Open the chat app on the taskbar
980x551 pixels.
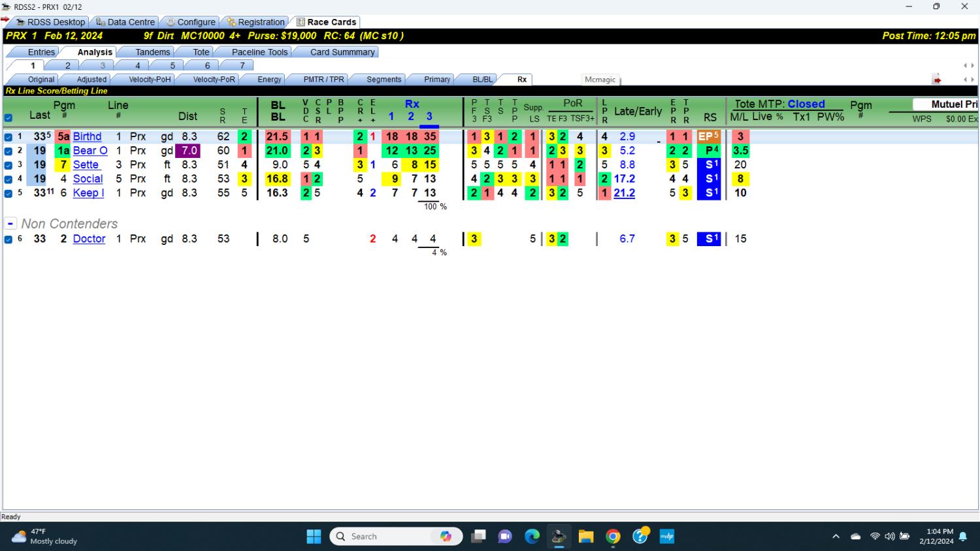tap(505, 537)
